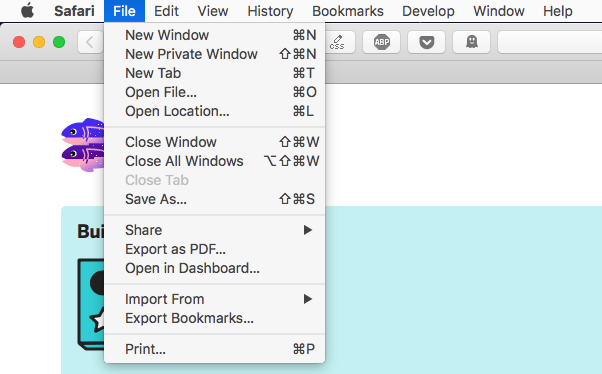
Task: Open the Develop menu
Action: (x=428, y=11)
